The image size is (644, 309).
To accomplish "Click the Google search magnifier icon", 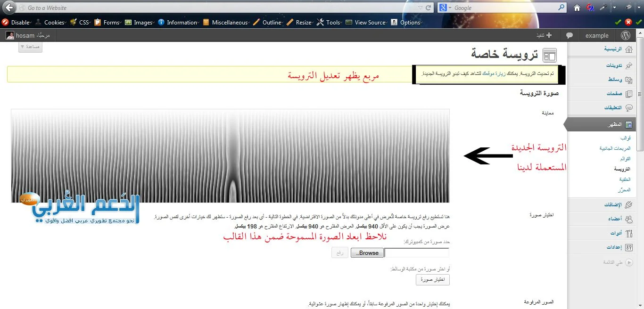I will [561, 8].
